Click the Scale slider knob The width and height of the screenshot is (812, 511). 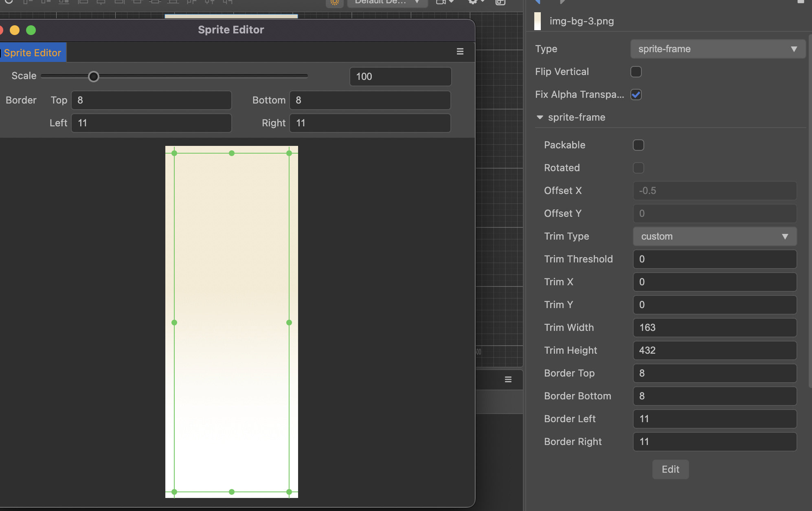click(94, 76)
